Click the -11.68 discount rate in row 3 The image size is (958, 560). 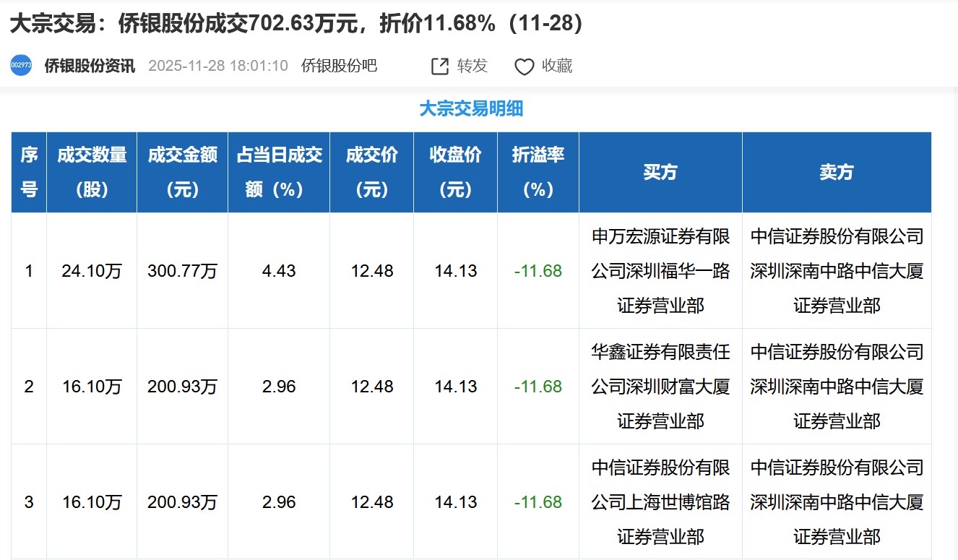coord(538,502)
